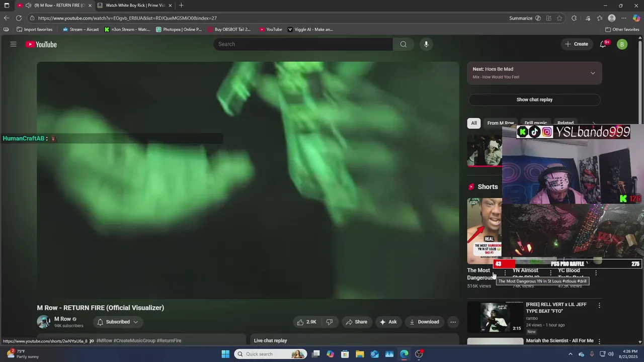
Task: Open Subscribed notification dropdown
Action: coord(118,322)
